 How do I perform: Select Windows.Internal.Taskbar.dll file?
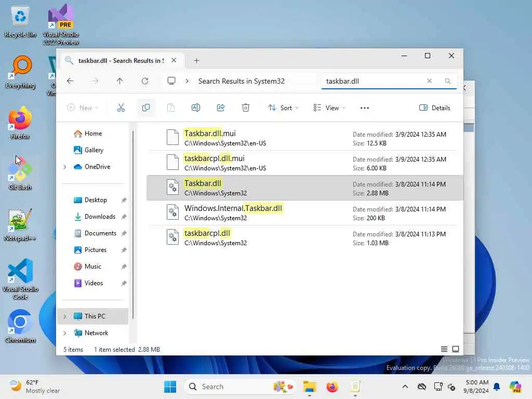pos(304,213)
